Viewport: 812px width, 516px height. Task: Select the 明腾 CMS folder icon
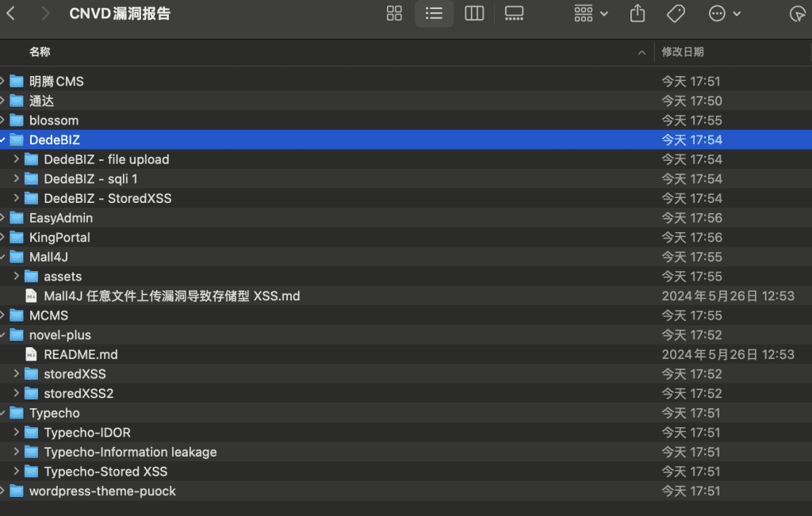coord(17,82)
